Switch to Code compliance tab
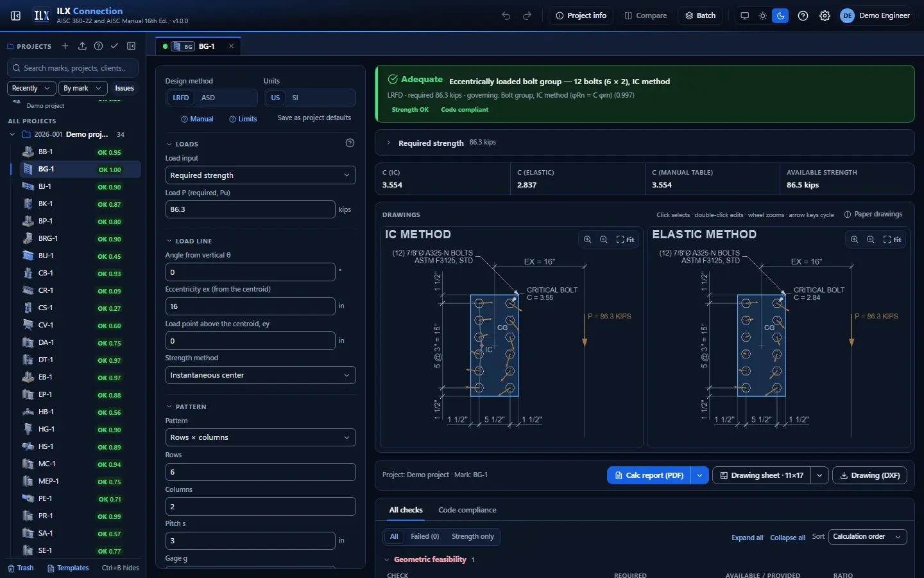924x578 pixels. (x=467, y=510)
